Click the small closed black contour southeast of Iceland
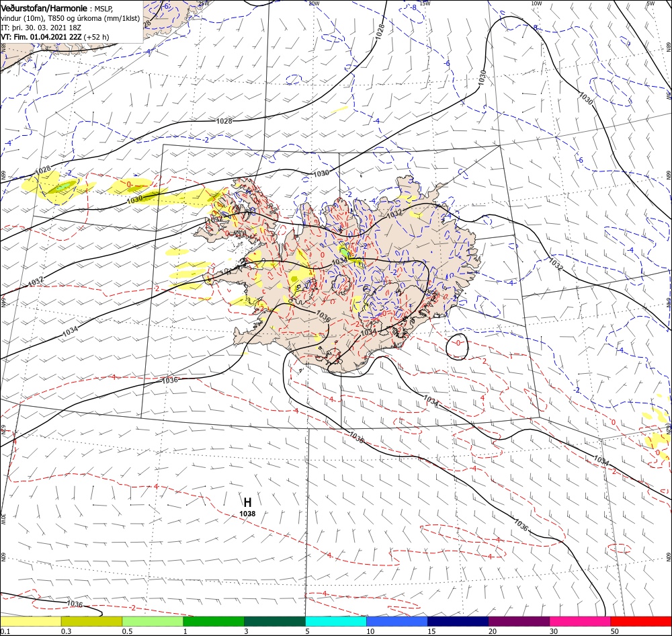This screenshot has width=672, height=636. (x=457, y=346)
